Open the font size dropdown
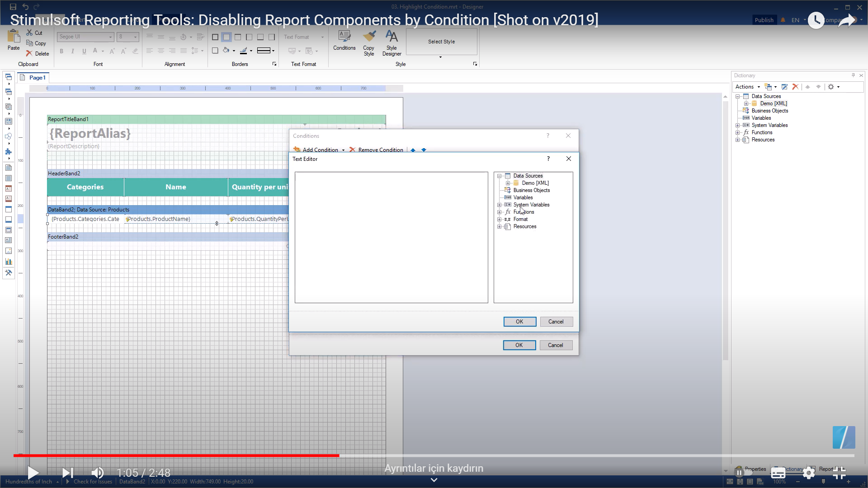The height and width of the screenshot is (488, 868). (x=135, y=37)
